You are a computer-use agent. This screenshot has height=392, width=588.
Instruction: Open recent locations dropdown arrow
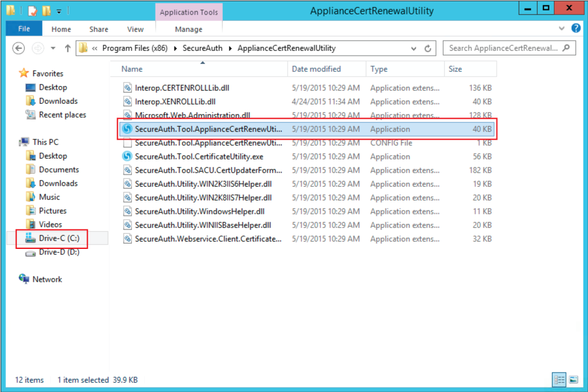[x=52, y=48]
